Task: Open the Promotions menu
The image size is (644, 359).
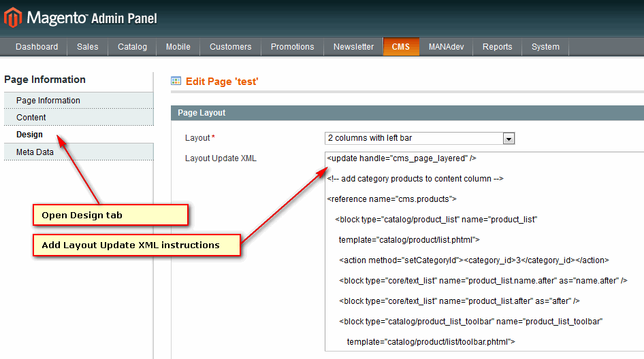Action: pos(292,47)
